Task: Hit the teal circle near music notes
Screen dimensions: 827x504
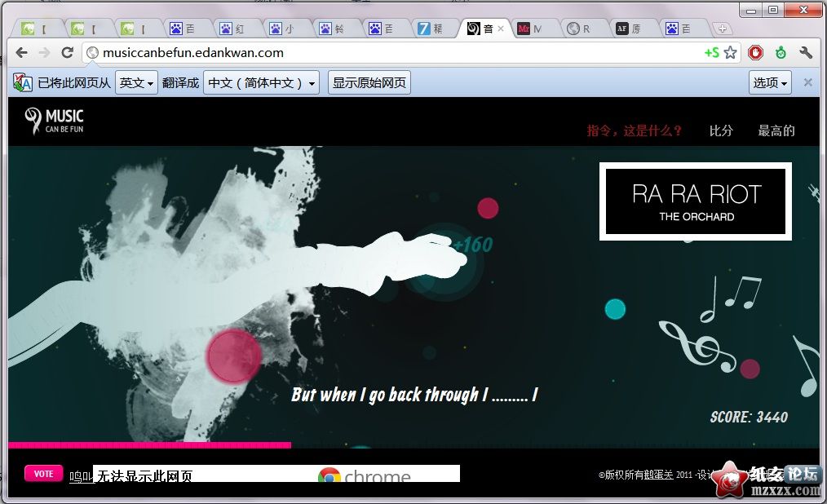Action: pyautogui.click(x=615, y=309)
